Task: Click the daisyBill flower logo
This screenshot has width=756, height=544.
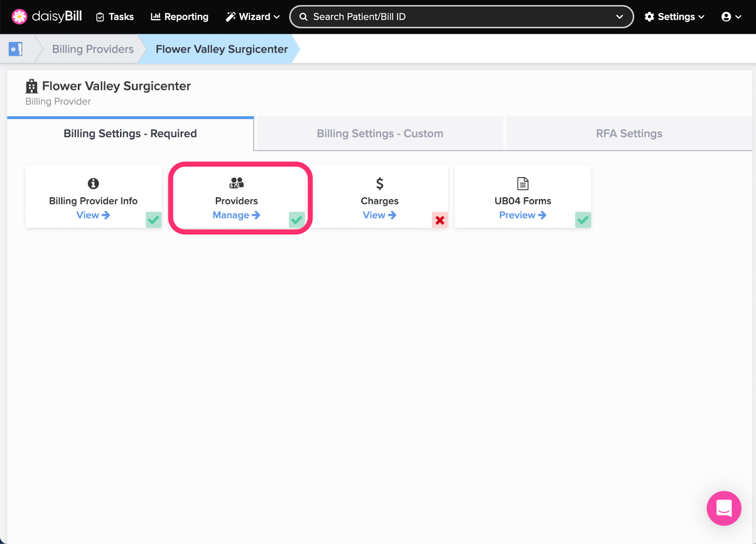Action: click(19, 17)
